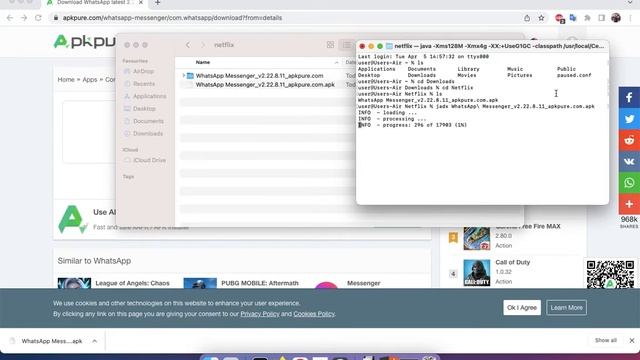Close the Download WhatsApp tab
This screenshot has width=640, height=360.
click(141, 3)
